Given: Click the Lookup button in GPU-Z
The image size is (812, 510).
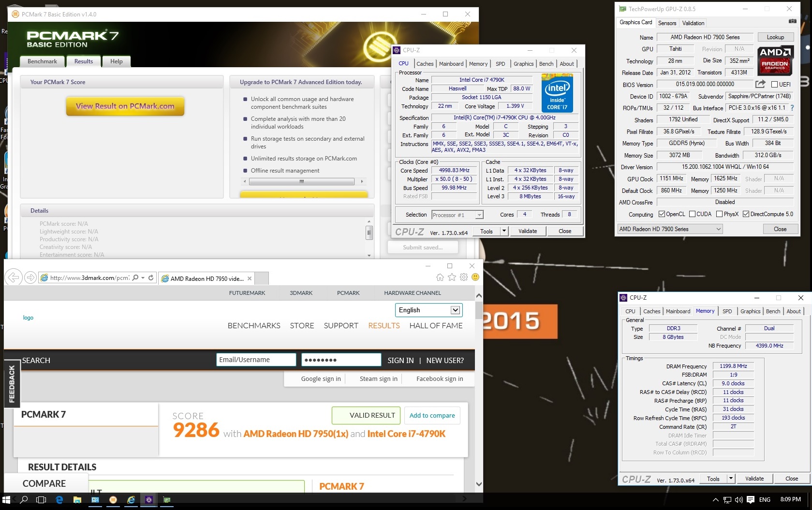Looking at the screenshot, I should point(775,37).
